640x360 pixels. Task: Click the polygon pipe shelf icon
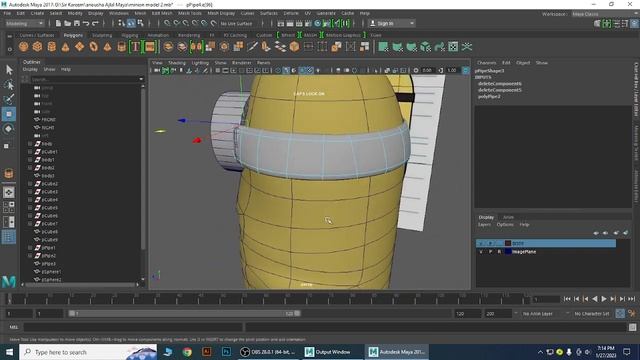122,47
